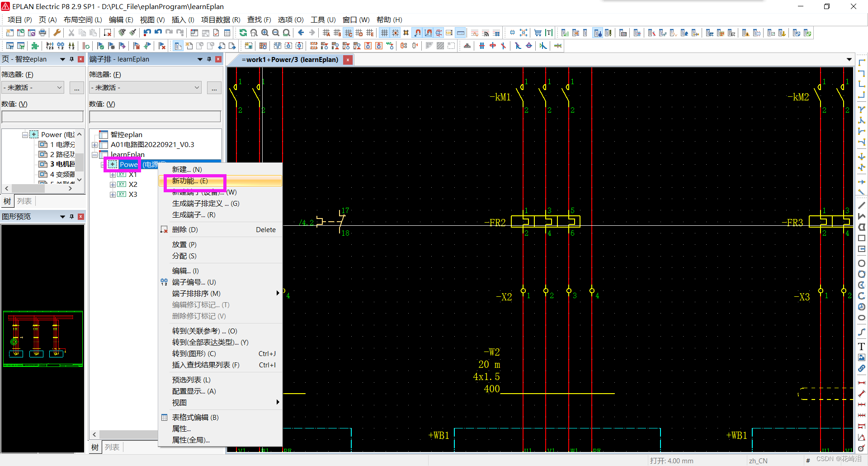The height and width of the screenshot is (466, 868).
Task: Choose 新功能... (E) from context menu
Action: (221, 181)
